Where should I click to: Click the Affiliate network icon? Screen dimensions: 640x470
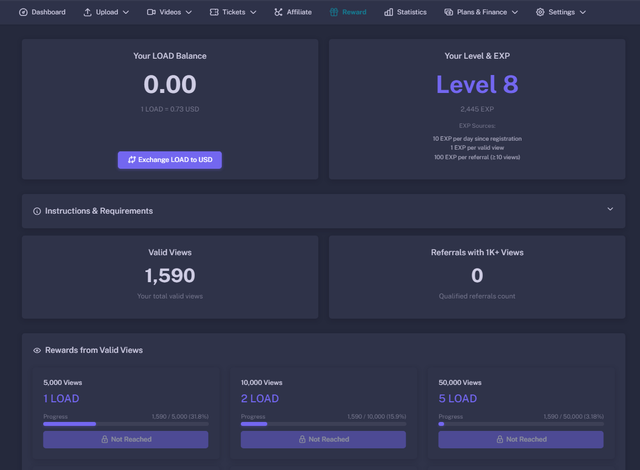point(278,12)
